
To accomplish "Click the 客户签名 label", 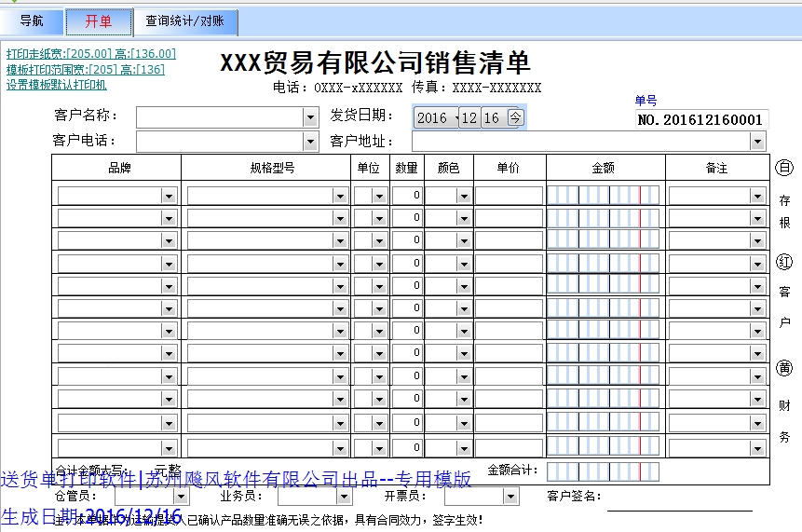I will (x=574, y=496).
